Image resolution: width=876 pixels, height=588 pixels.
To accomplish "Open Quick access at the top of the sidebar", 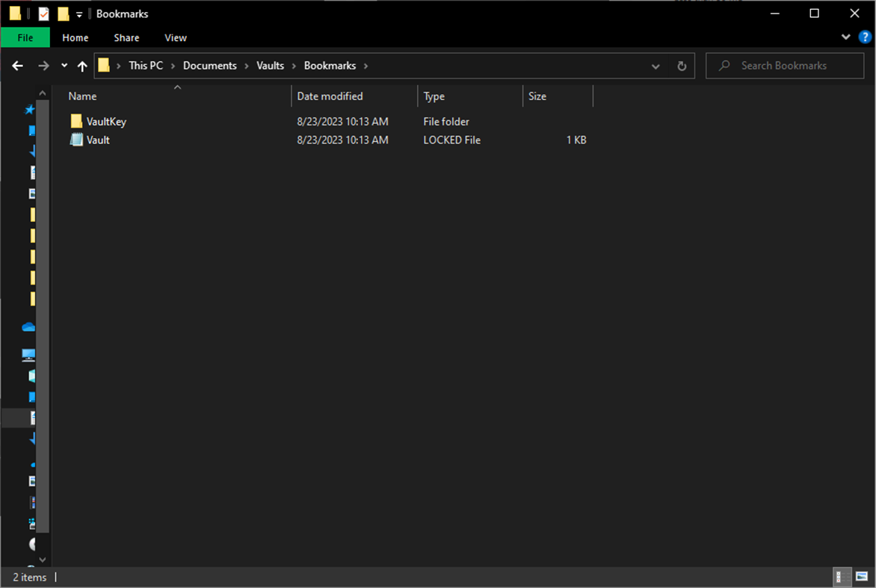I will [28, 109].
